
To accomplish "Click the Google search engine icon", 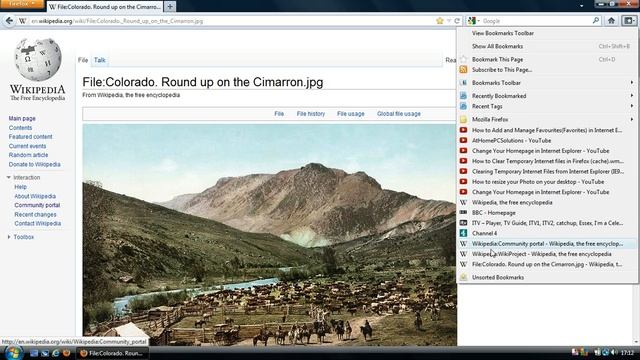I will tap(472, 21).
